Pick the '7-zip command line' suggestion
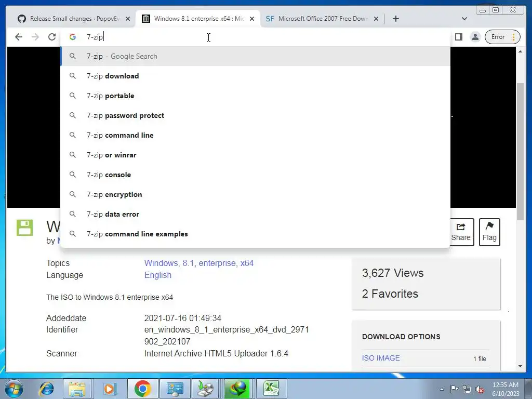Screen dimensions: 532x399 click(x=255, y=135)
